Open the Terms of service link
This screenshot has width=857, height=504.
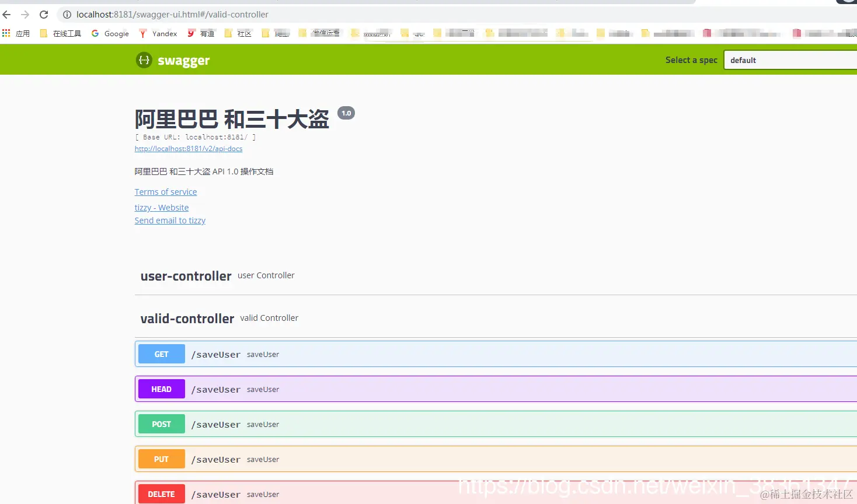166,191
